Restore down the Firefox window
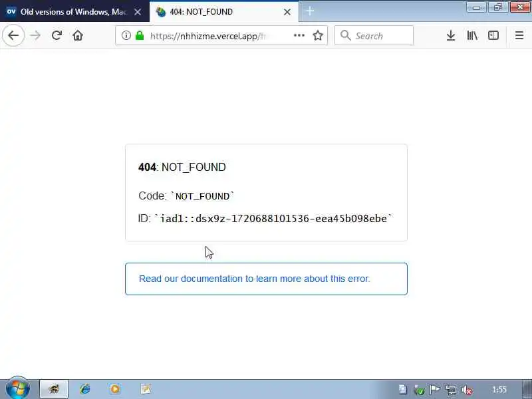Screen dimensions: 532x399 [x=497, y=7]
